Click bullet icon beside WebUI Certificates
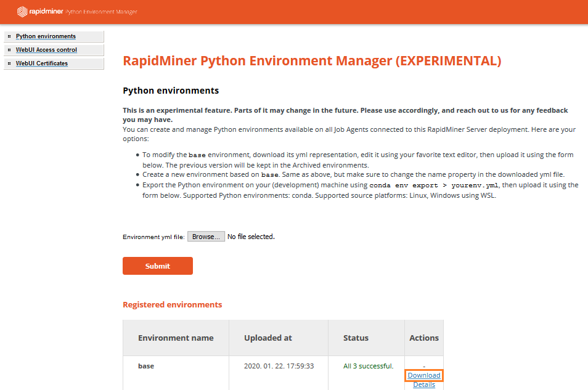The width and height of the screenshot is (588, 390). (9, 63)
